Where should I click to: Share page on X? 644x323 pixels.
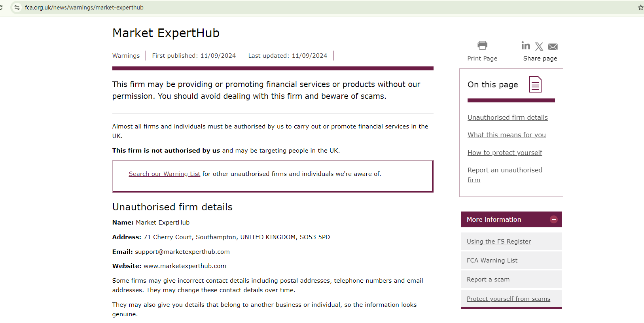[539, 47]
